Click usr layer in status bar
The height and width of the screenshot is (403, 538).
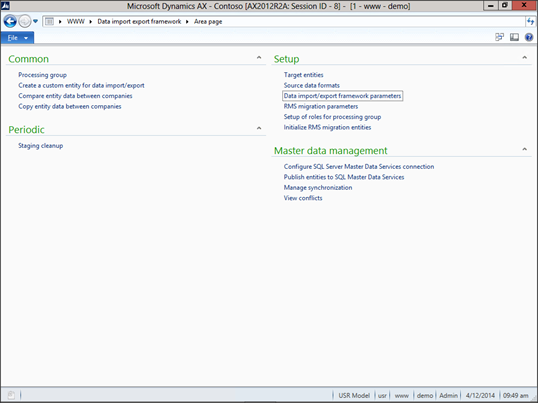tap(382, 395)
